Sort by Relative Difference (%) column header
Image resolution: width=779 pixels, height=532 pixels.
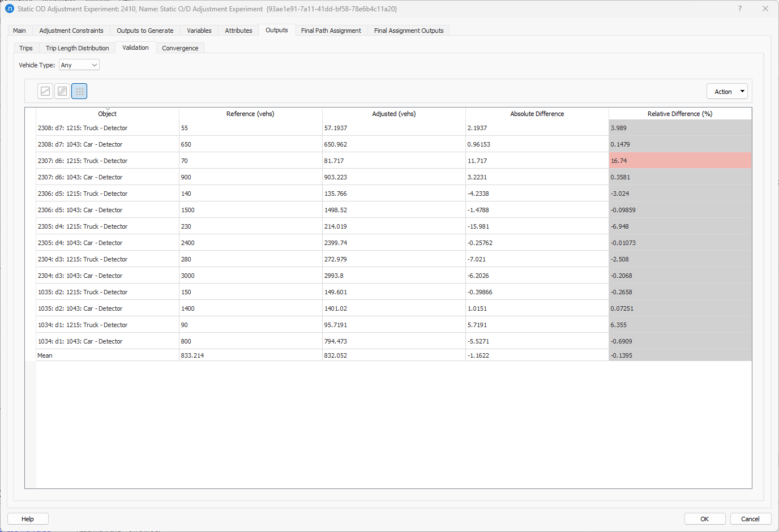[x=680, y=114]
